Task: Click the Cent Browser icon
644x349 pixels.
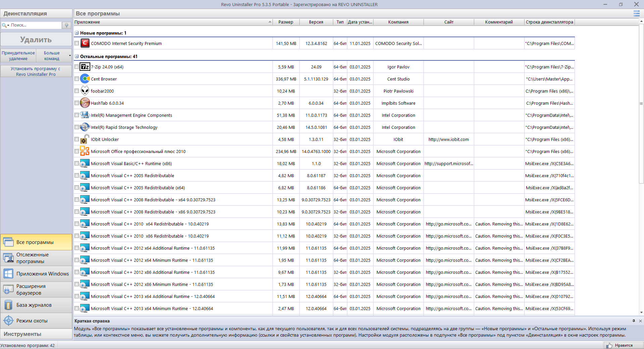Action: pos(85,79)
